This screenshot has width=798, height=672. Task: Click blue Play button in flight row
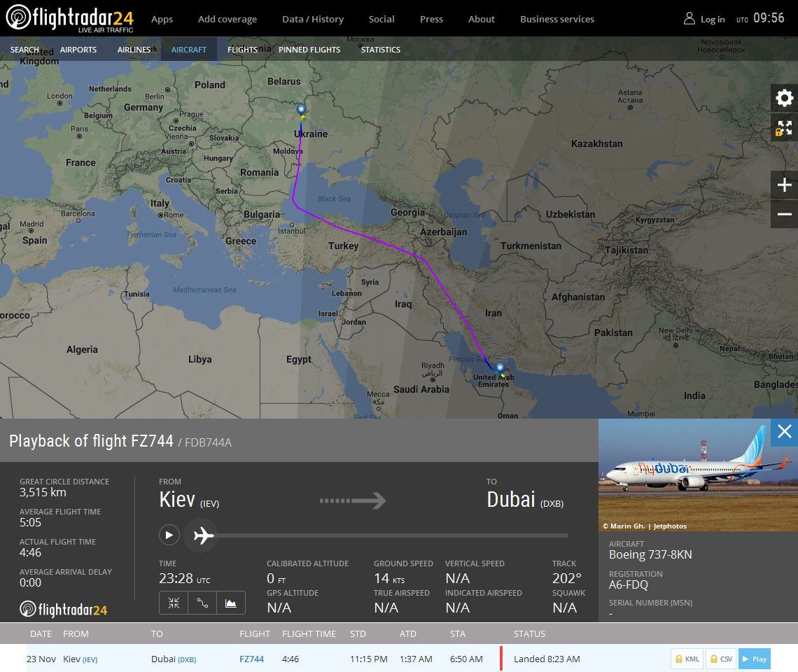click(754, 659)
